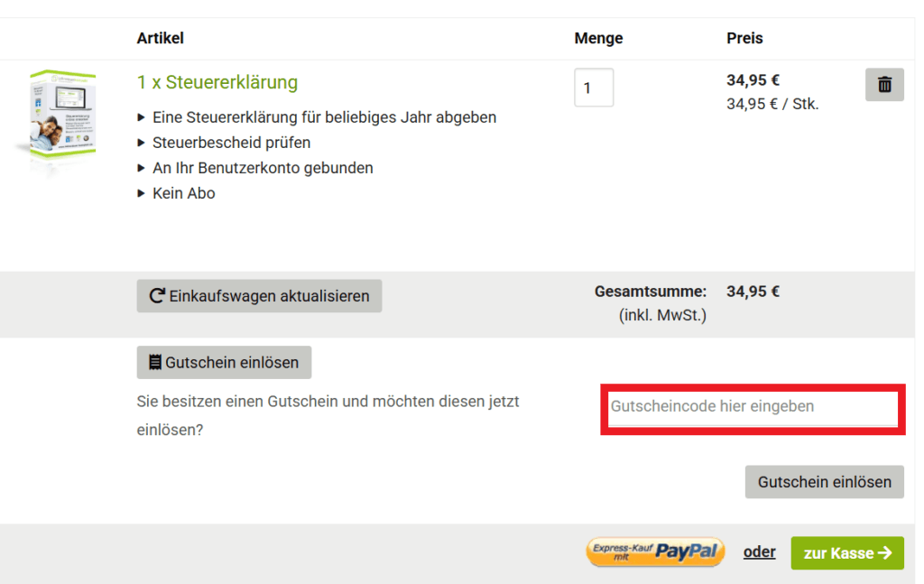Start Express-Kauf mit PayPal

coord(655,552)
